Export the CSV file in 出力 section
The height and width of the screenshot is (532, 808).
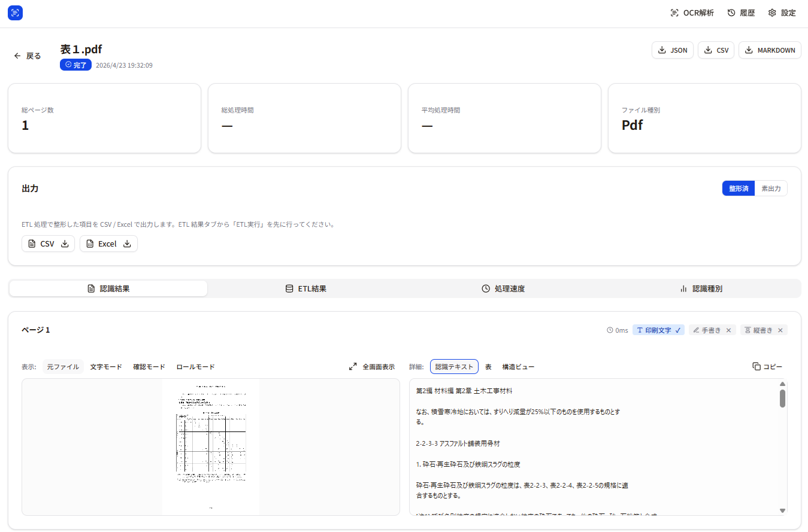point(49,244)
